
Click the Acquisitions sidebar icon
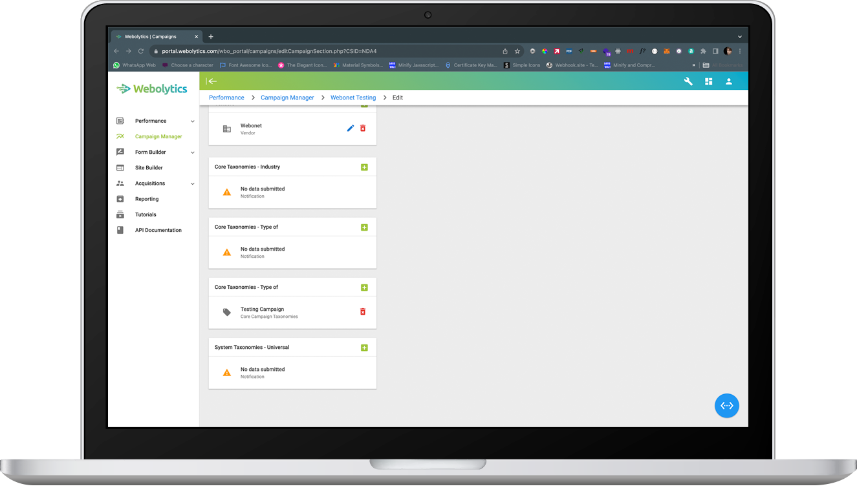pyautogui.click(x=120, y=184)
